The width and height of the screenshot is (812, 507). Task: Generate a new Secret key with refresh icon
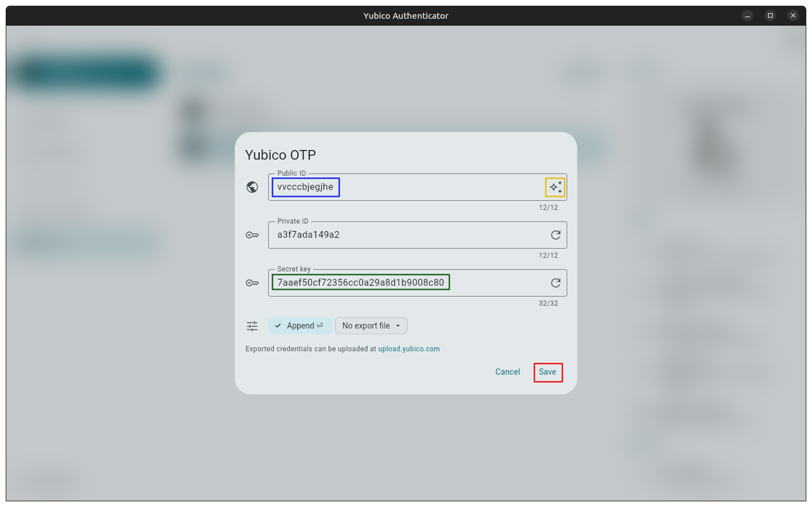[x=555, y=283]
